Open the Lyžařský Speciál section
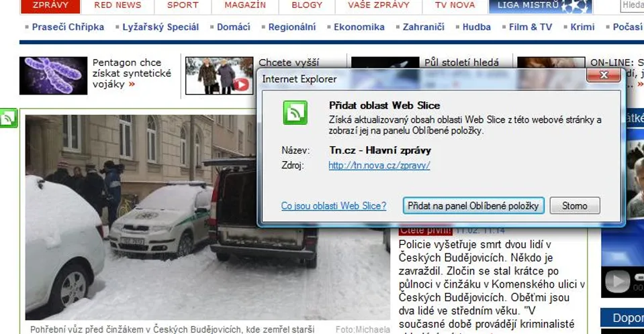Image resolution: width=644 pixels, height=334 pixels. (x=160, y=27)
